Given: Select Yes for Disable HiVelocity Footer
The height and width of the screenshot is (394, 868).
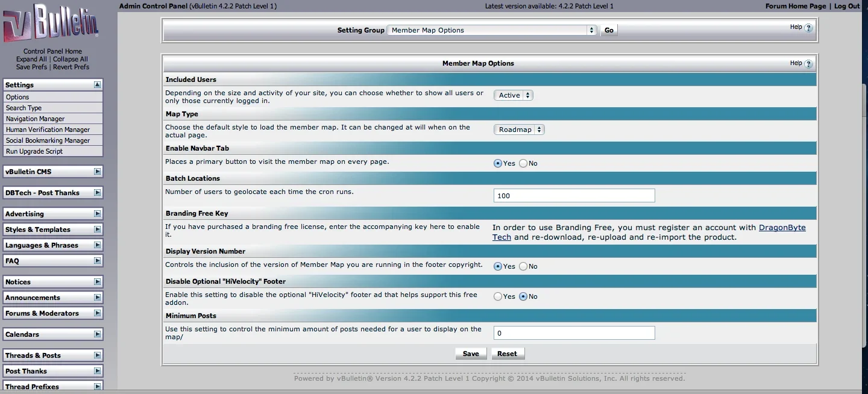Looking at the screenshot, I should pos(498,296).
